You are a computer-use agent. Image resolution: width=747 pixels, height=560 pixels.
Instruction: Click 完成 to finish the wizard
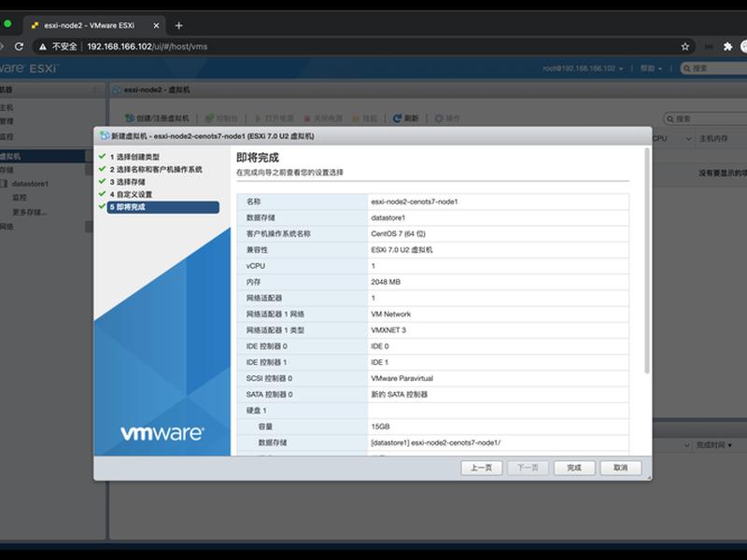(574, 468)
